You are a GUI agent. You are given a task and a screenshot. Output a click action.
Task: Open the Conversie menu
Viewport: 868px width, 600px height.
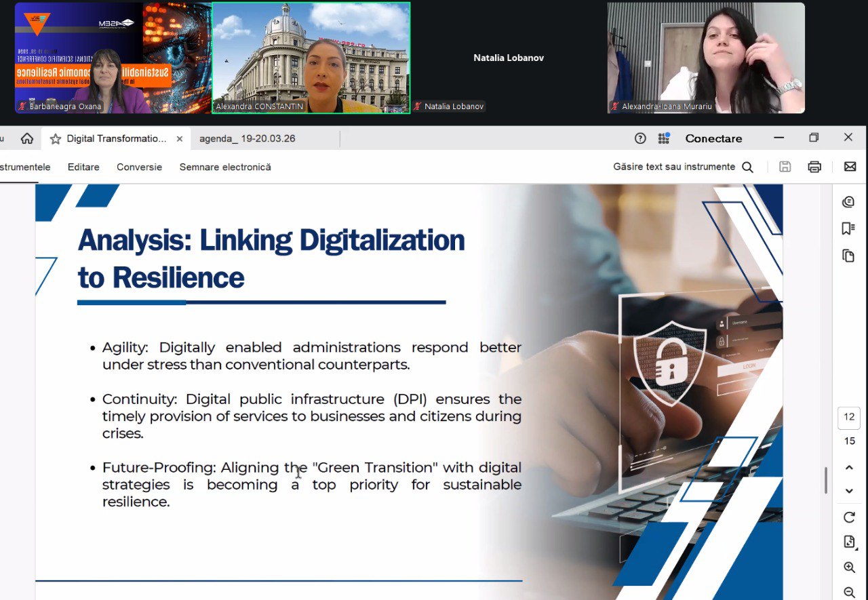click(x=139, y=167)
